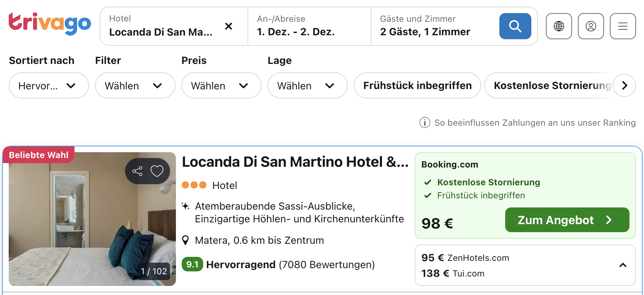Clear the hotel search field
Viewport: 644px width, 295px height.
pos(229,26)
